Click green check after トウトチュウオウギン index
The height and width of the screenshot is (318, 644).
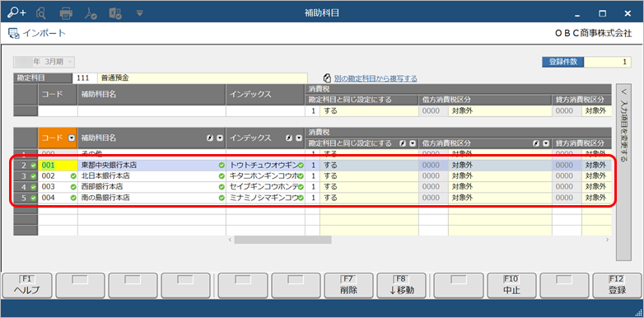pos(301,166)
